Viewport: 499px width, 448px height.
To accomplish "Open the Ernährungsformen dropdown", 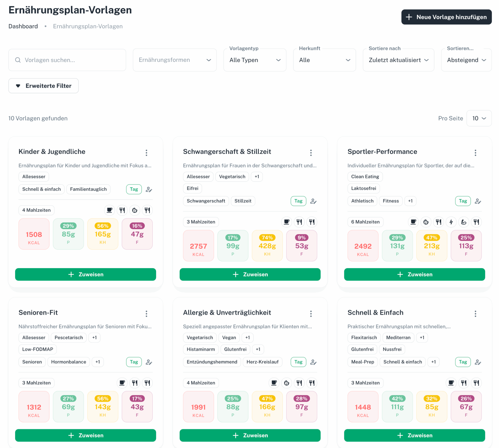I will tap(174, 60).
